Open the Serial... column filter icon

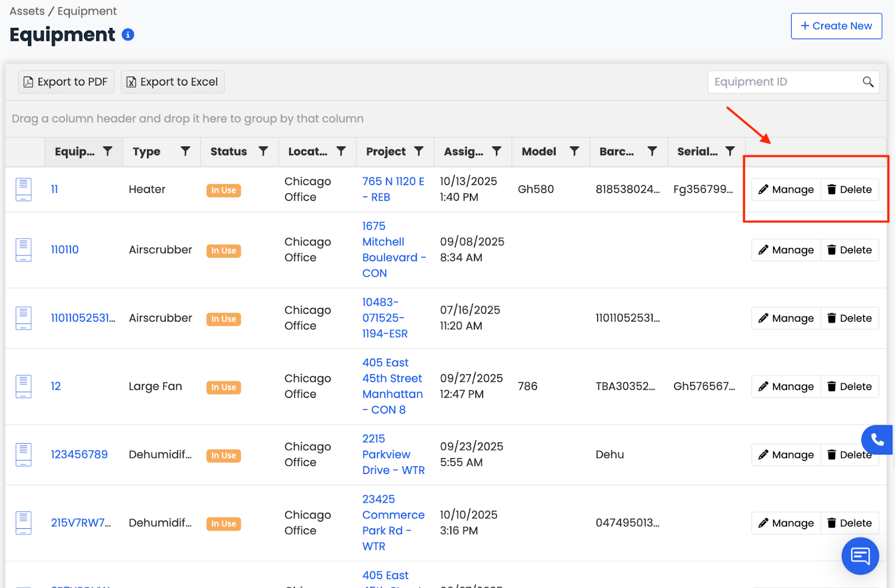point(730,151)
